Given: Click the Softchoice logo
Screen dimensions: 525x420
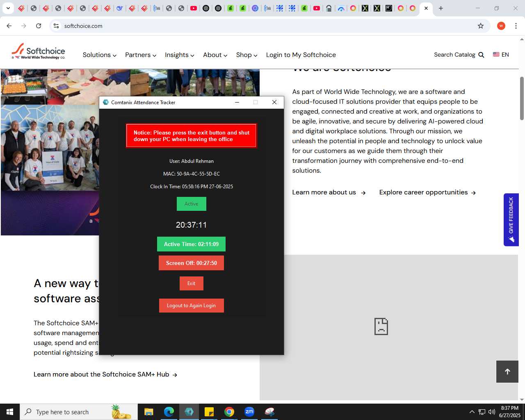Looking at the screenshot, I should (38, 51).
